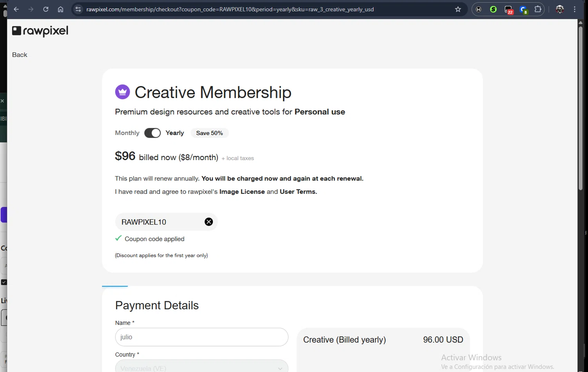Open the browser profile avatar
The height and width of the screenshot is (372, 588).
560,9
